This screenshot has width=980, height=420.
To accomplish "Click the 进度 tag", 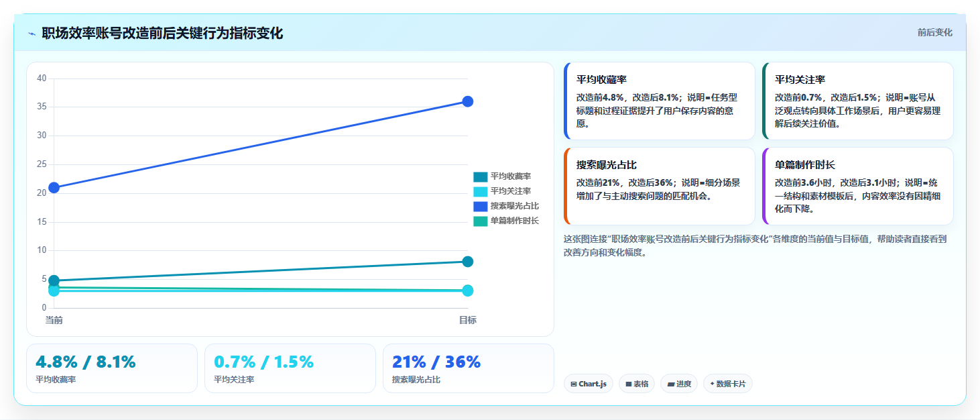I will 679,384.
